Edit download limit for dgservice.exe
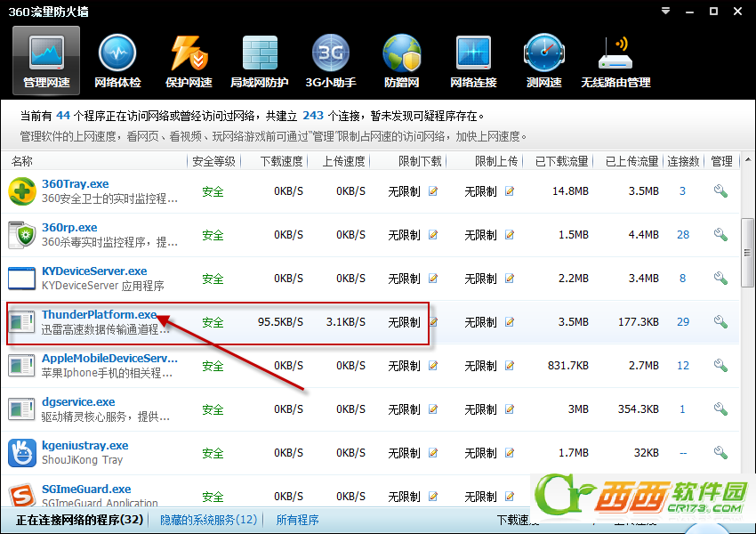The width and height of the screenshot is (756, 534). point(433,409)
